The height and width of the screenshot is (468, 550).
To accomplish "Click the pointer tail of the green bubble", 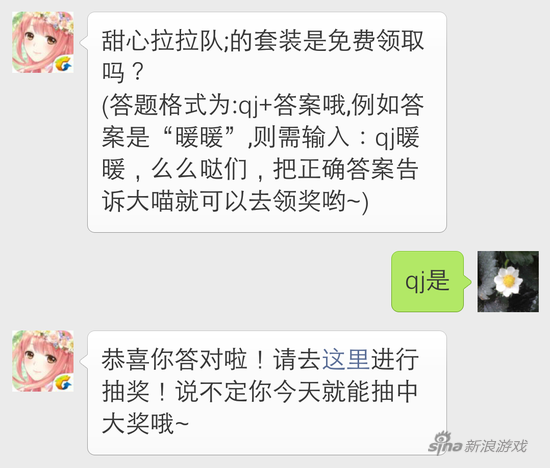I will coord(467,281).
